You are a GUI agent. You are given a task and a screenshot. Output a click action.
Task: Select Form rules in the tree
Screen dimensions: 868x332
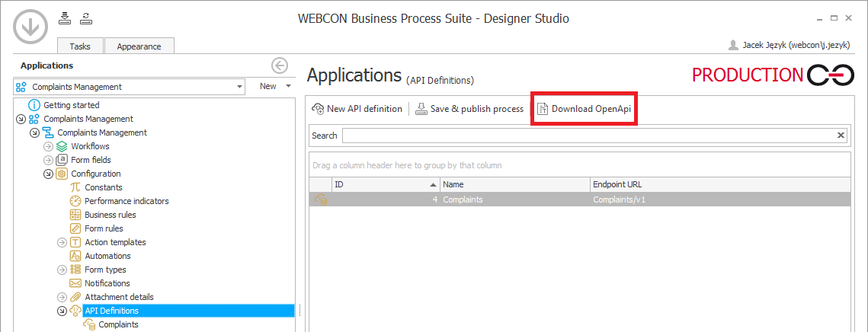[x=104, y=228]
